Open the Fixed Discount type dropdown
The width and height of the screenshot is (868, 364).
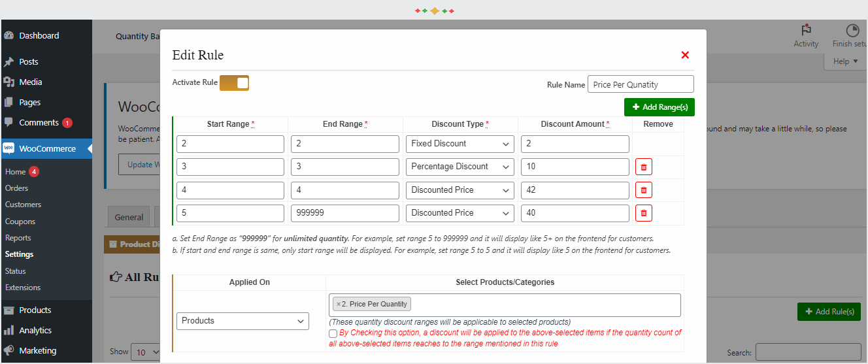(x=460, y=144)
